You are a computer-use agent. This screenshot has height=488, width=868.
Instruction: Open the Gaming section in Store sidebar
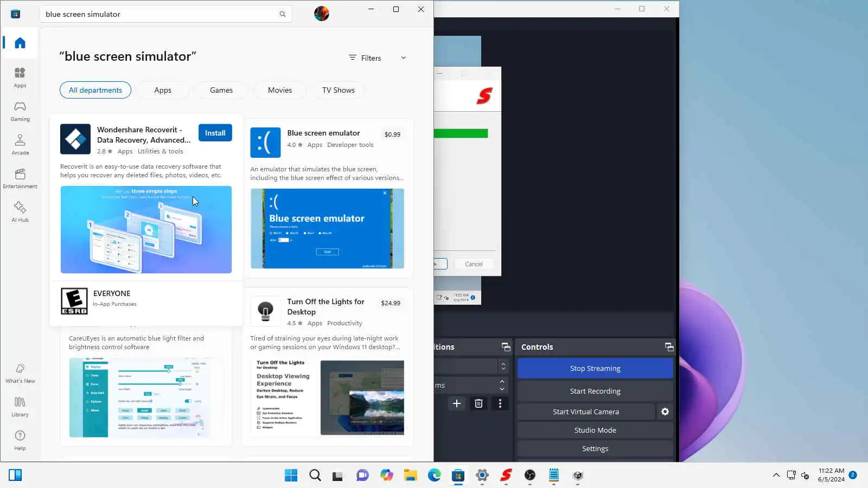(x=20, y=111)
